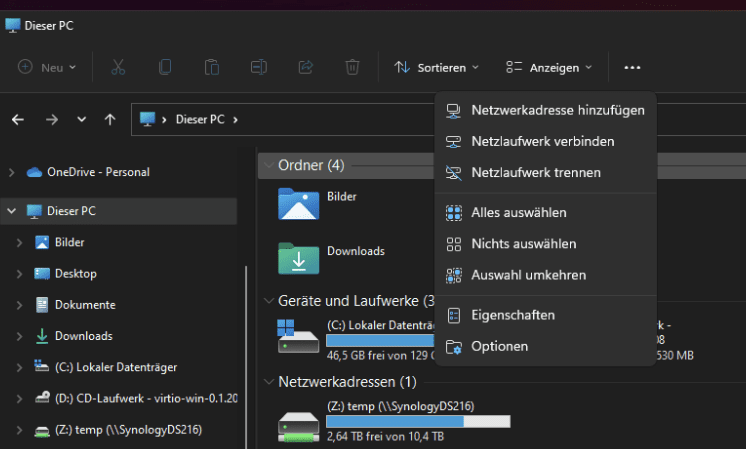Screen dimensions: 746x449
Task: Click "2,64 TB frei von 10,4 TB" text
Action: click(385, 437)
